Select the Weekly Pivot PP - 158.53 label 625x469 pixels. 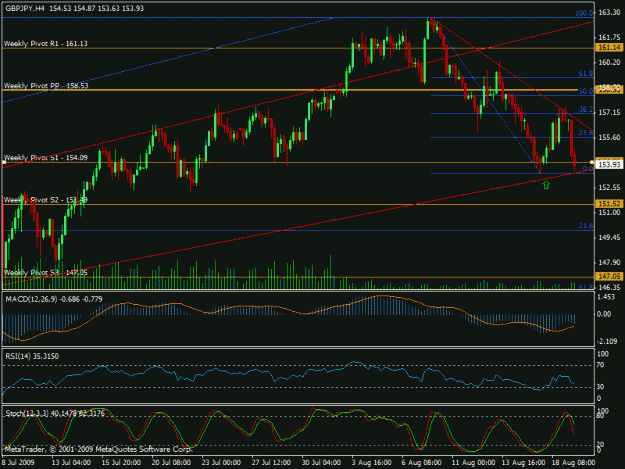point(46,86)
